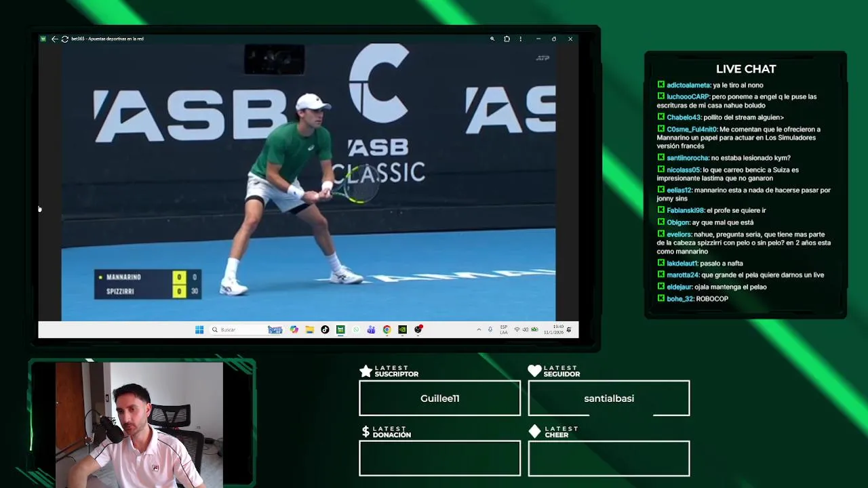Click luchoooCARP's chat message
Viewport: 868px width, 488px height.
pos(736,101)
